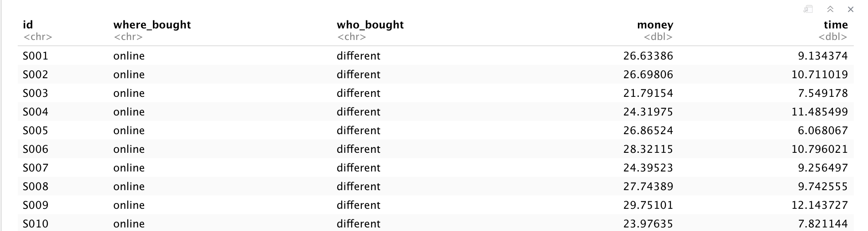The width and height of the screenshot is (868, 231).
Task: Click the id column header
Action: (x=28, y=25)
